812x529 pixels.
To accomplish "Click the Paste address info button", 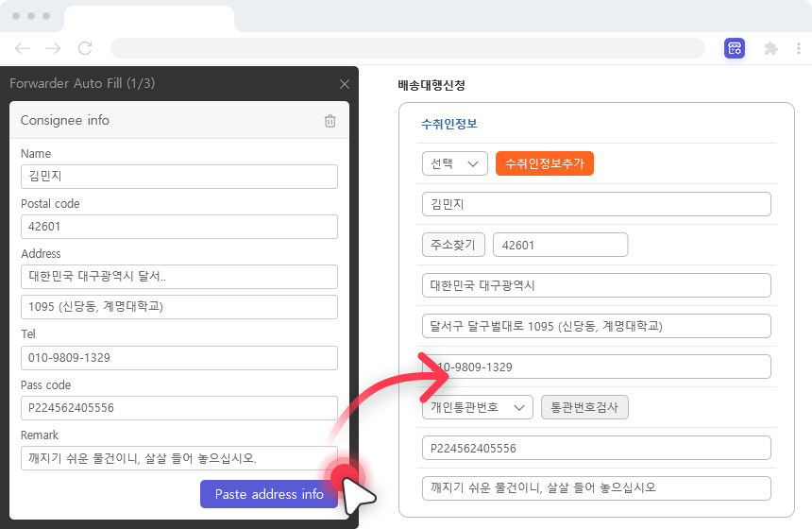I will click(269, 494).
